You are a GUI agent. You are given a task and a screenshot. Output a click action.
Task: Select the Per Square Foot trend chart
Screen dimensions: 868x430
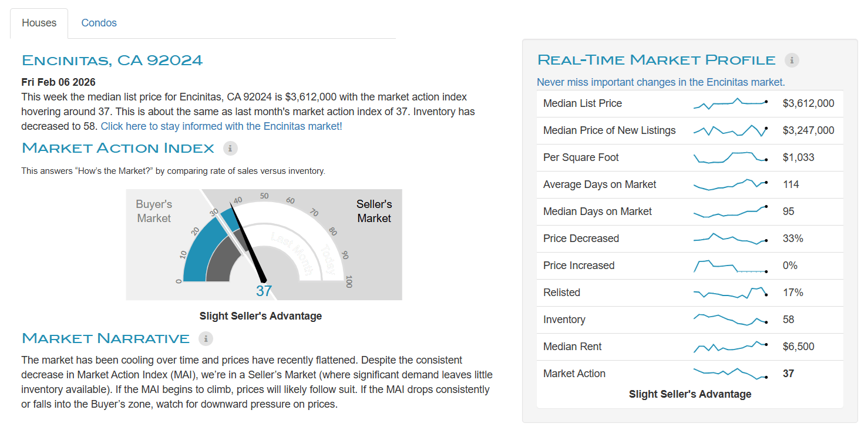(731, 157)
